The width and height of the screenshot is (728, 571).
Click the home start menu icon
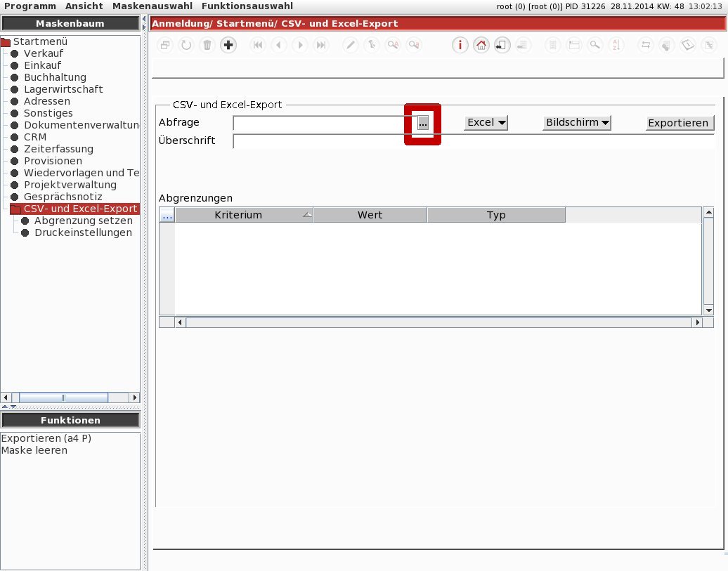tap(481, 45)
